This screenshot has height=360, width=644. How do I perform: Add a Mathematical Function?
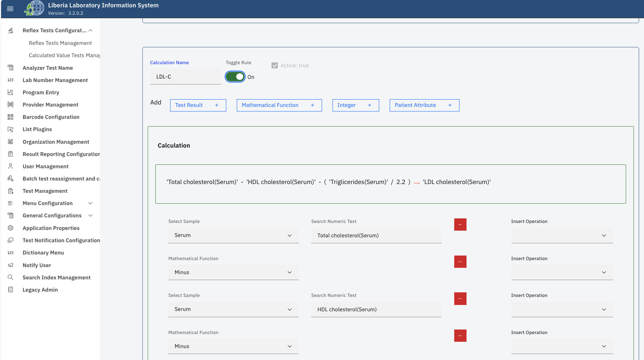279,105
